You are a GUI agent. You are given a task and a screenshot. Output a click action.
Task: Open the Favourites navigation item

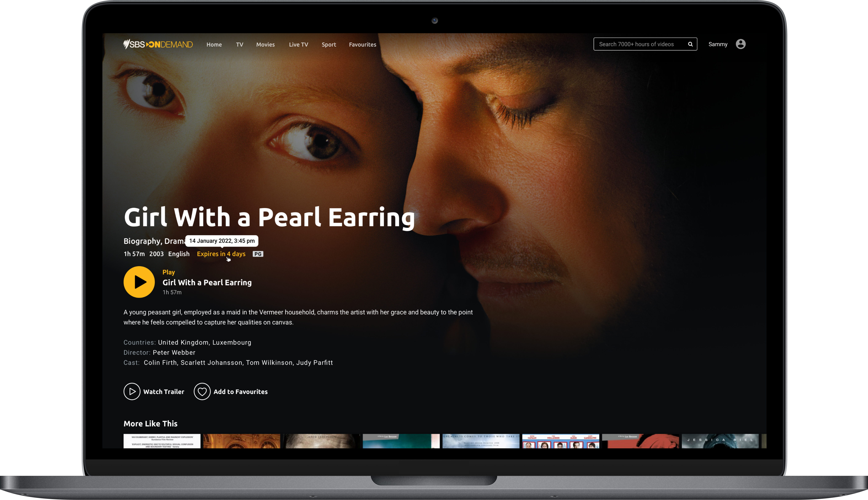click(363, 45)
